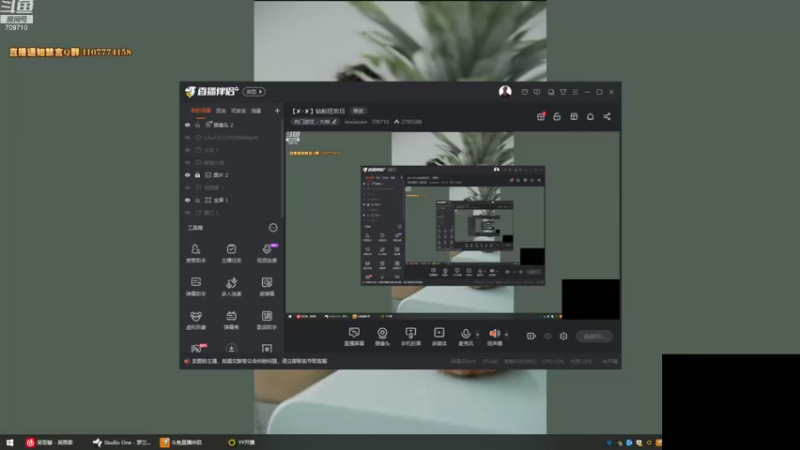Viewport: 800px width, 450px height.
Task: Open the 多人连麦 tool
Action: (231, 287)
